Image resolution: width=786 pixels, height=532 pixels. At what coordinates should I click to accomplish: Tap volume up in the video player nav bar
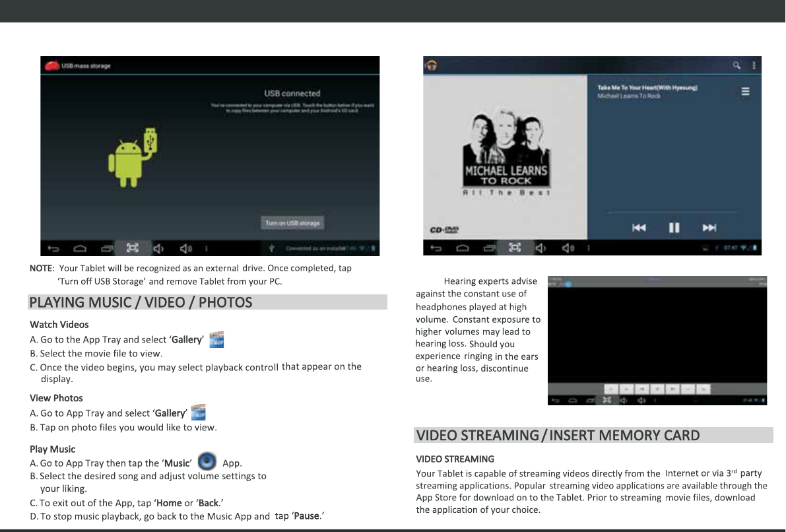641,400
